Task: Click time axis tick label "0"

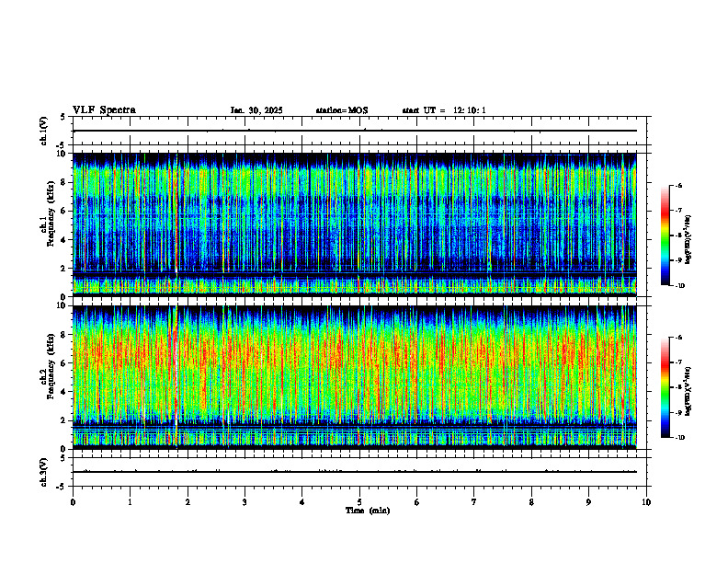Action: [x=73, y=502]
